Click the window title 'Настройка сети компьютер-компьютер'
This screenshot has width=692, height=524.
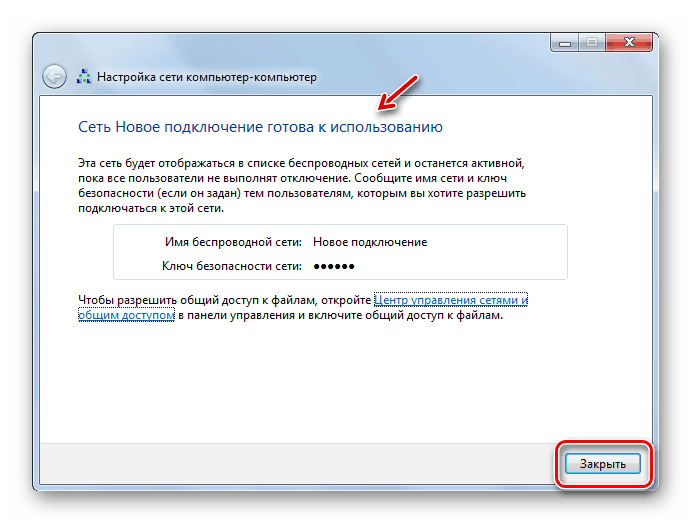click(207, 77)
